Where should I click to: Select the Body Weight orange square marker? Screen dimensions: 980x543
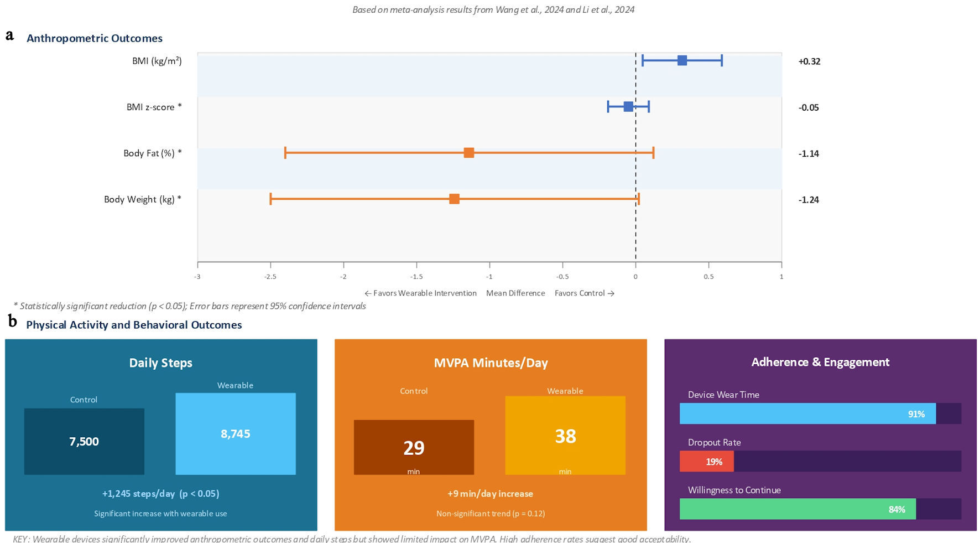tap(454, 199)
